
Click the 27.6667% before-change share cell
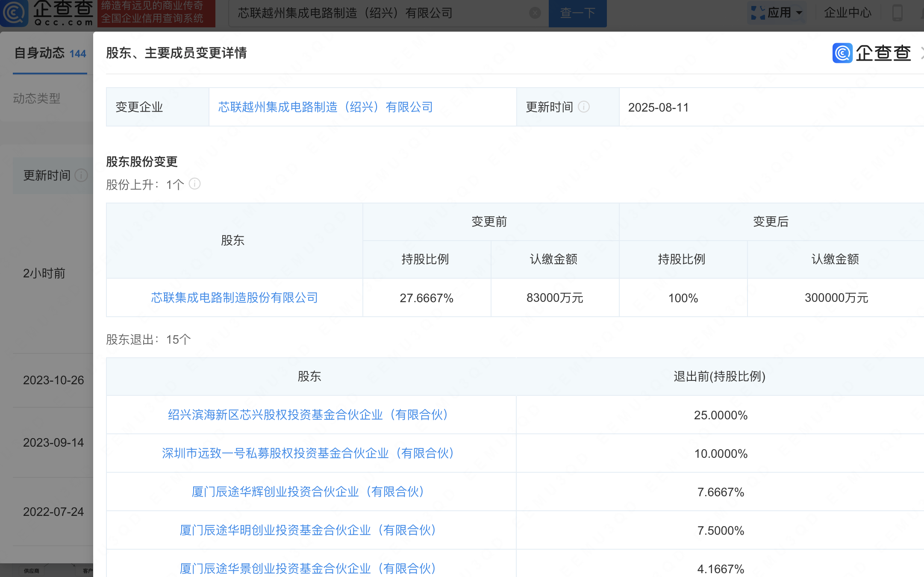pos(427,298)
